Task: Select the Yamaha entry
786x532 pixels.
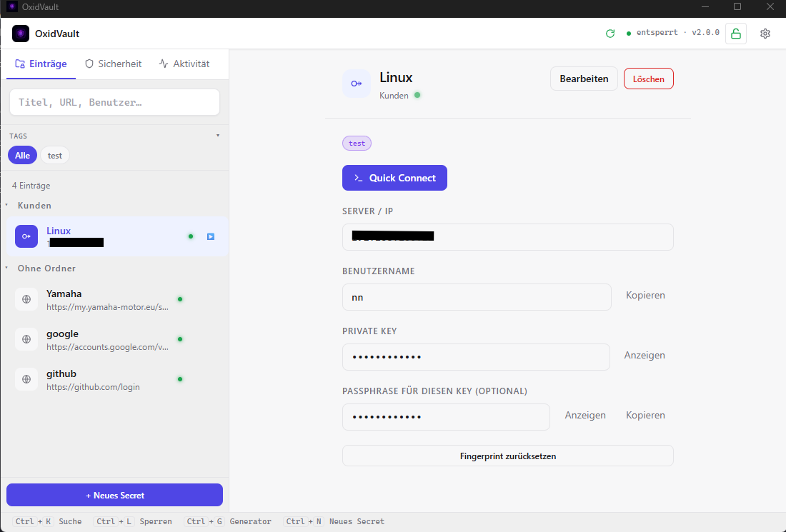Action: (x=114, y=300)
